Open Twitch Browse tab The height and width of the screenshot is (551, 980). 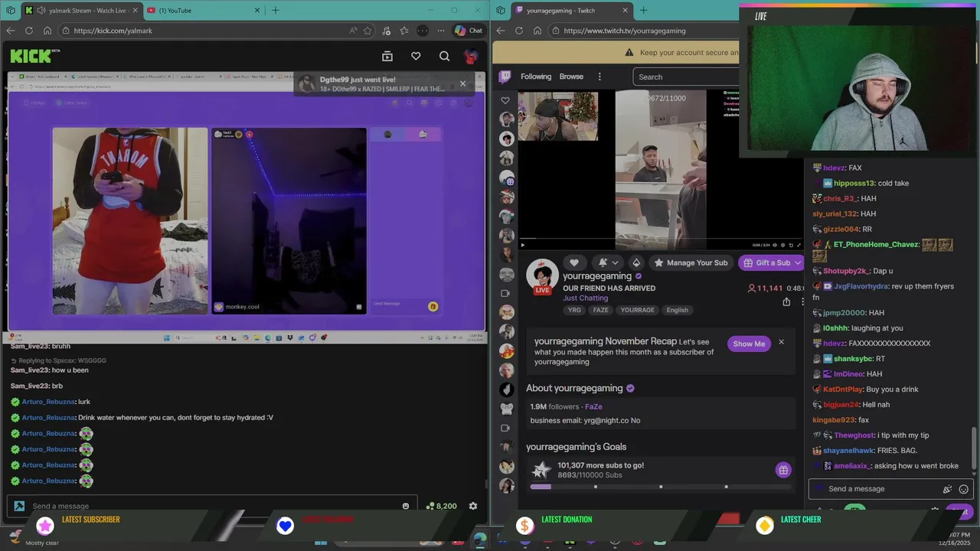pos(571,77)
